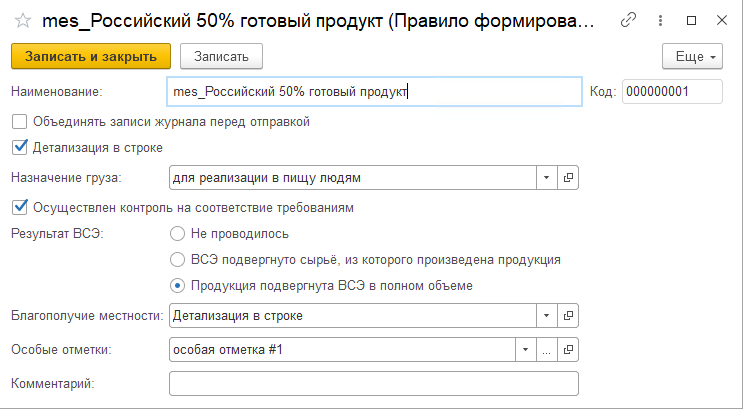The image size is (743, 409).
Task: Toggle Осуществлен контроль на соответствие требованиям
Action: [19, 208]
